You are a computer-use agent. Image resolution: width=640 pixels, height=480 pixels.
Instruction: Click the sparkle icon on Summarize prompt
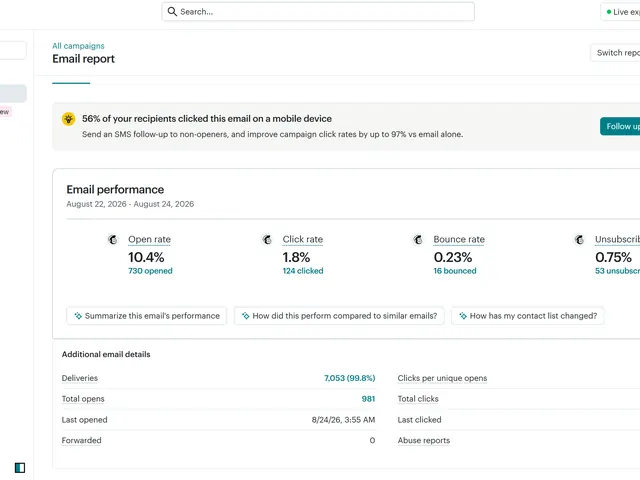tap(78, 316)
